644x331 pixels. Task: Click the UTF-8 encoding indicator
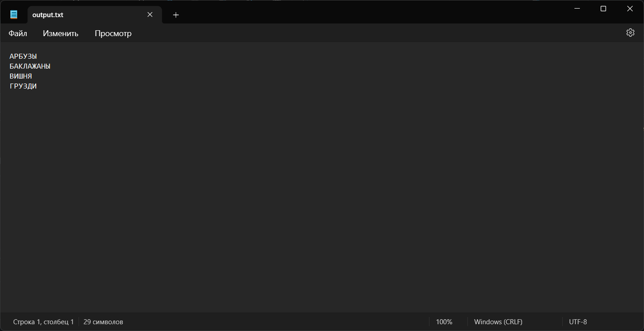(x=578, y=322)
